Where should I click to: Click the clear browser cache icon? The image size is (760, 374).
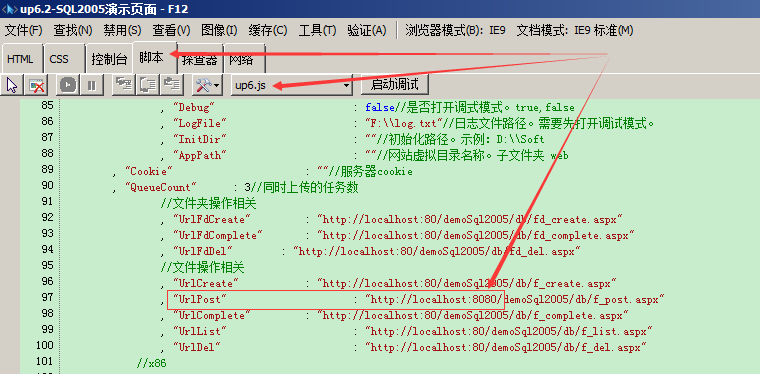click(37, 86)
